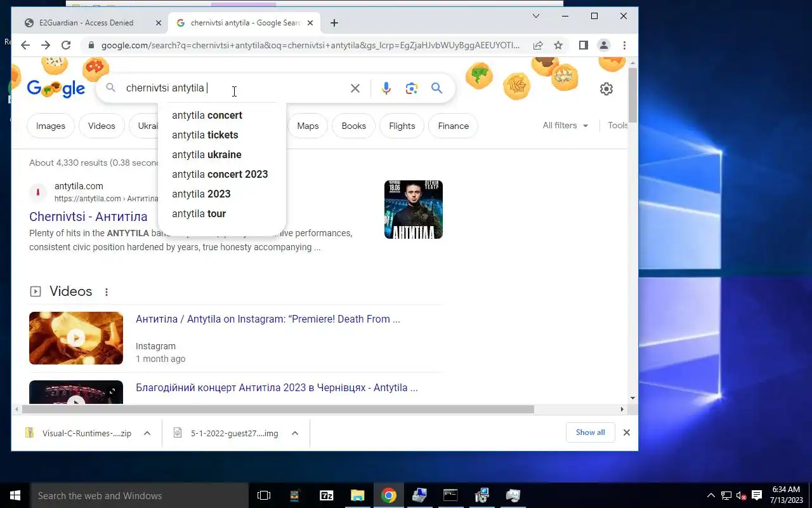Open the Windows Start menu
The height and width of the screenshot is (508, 812).
click(15, 495)
